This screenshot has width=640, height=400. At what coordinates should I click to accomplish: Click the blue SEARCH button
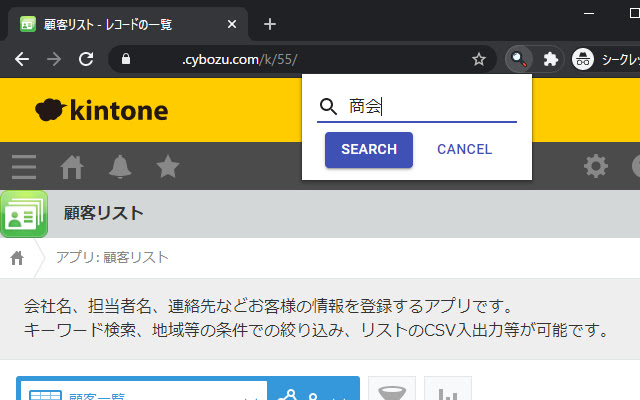pos(369,149)
